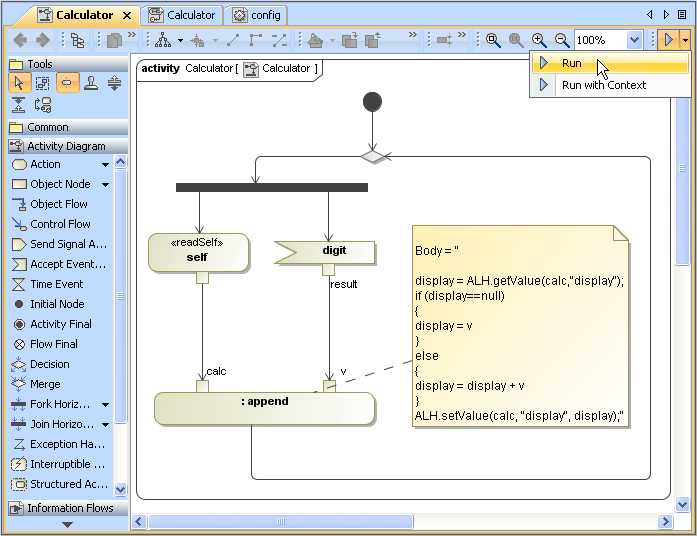Pick the Initial Node tool
This screenshot has height=536, width=697.
point(56,304)
